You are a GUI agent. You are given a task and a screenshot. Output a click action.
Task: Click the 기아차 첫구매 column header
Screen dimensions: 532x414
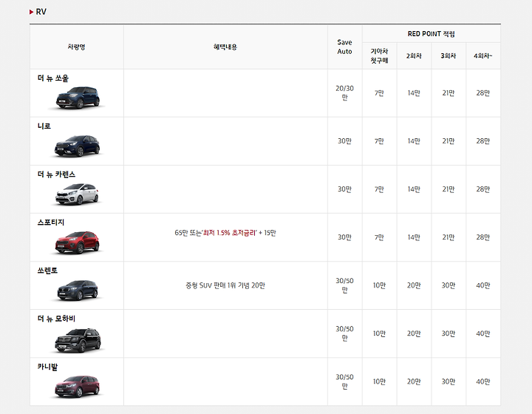tap(379, 55)
